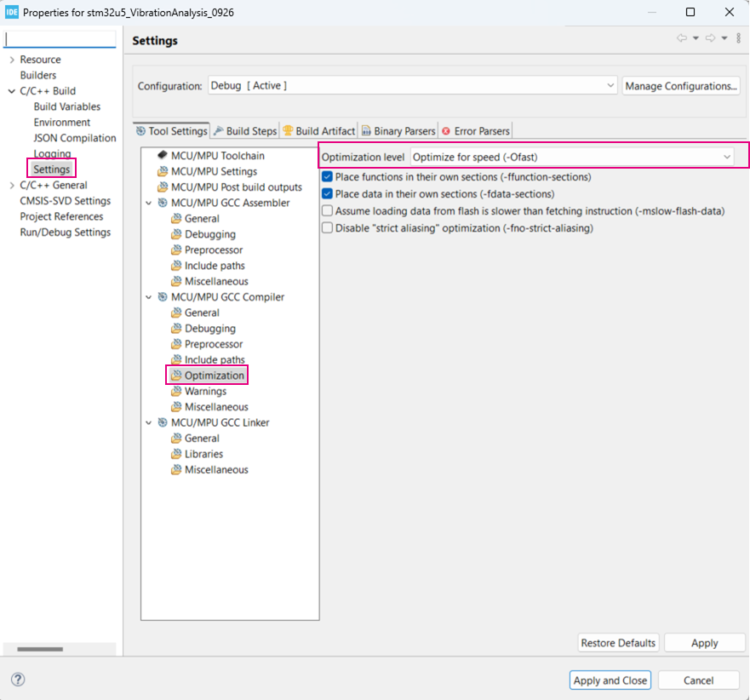
Task: Open the back history dropdown arrow
Action: [696, 37]
